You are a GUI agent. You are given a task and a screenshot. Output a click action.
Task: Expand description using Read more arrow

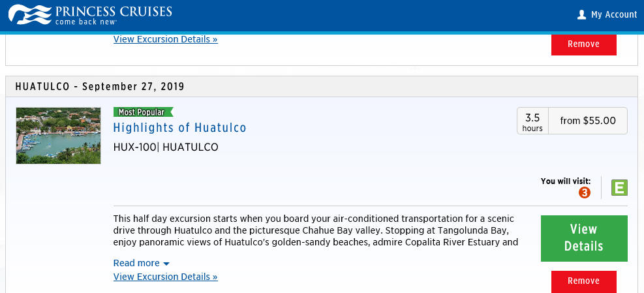pos(166,264)
